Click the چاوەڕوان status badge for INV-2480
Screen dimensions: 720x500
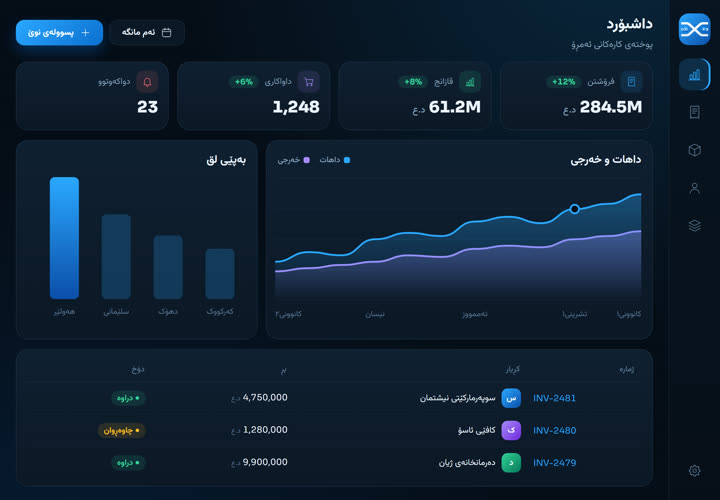(x=122, y=430)
